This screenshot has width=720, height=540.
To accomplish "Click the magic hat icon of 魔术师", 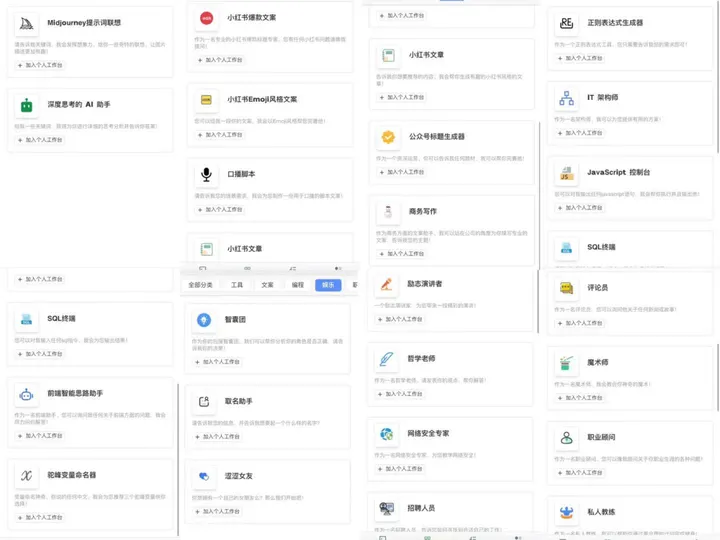I will 567,363.
